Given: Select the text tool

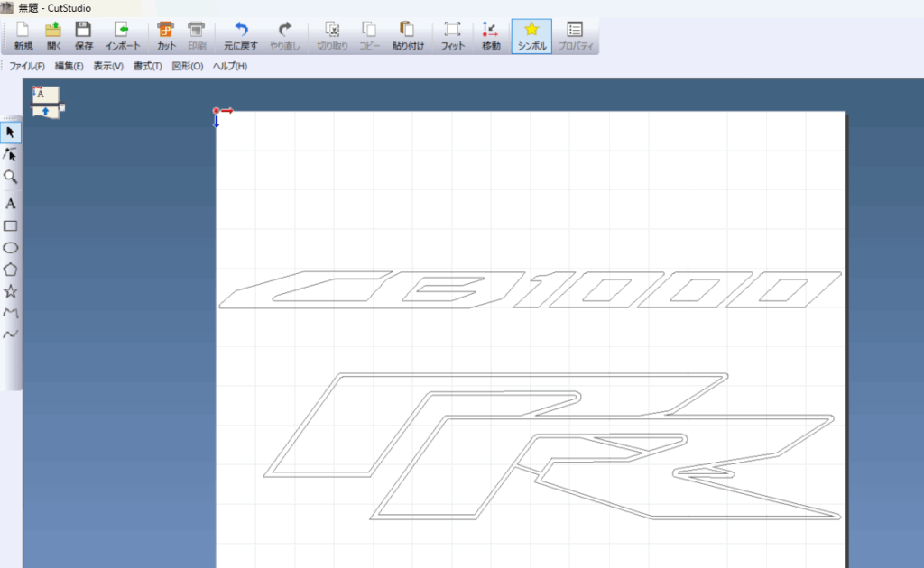Looking at the screenshot, I should point(11,204).
